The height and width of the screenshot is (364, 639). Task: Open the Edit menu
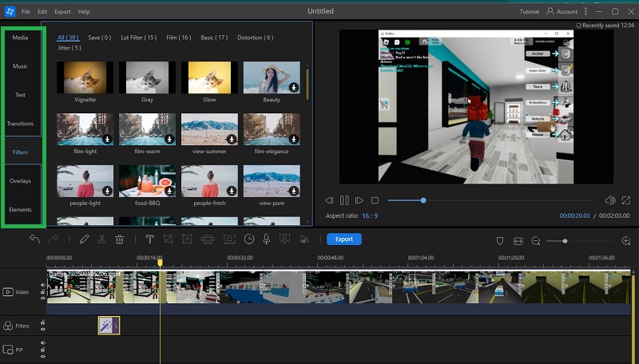42,11
